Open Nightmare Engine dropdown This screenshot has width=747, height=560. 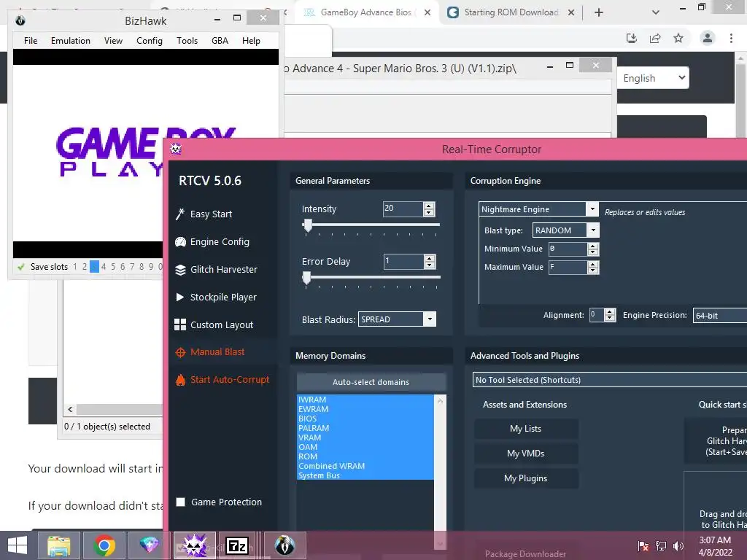pyautogui.click(x=592, y=209)
